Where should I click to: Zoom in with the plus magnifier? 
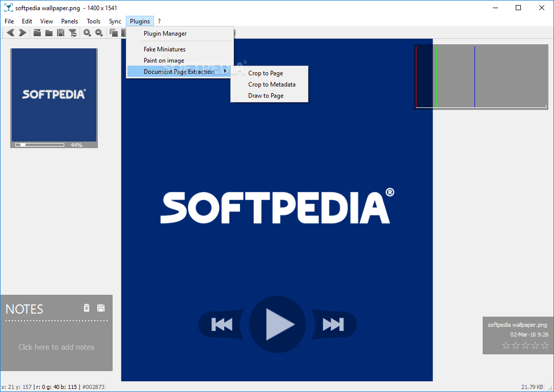pyautogui.click(x=87, y=33)
